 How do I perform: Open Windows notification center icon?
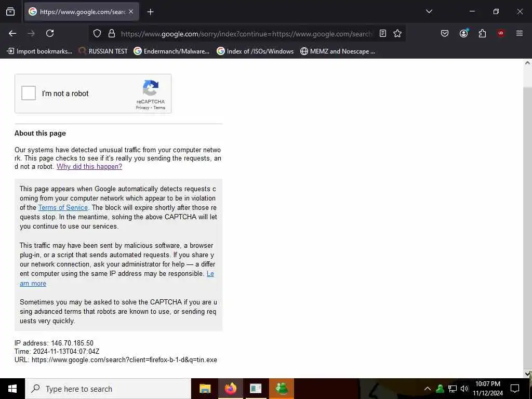(x=515, y=389)
